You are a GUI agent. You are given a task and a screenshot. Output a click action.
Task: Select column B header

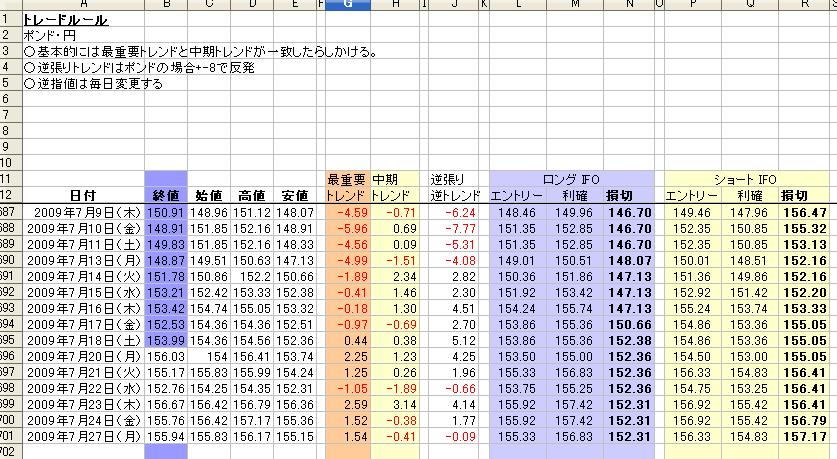tap(165, 6)
